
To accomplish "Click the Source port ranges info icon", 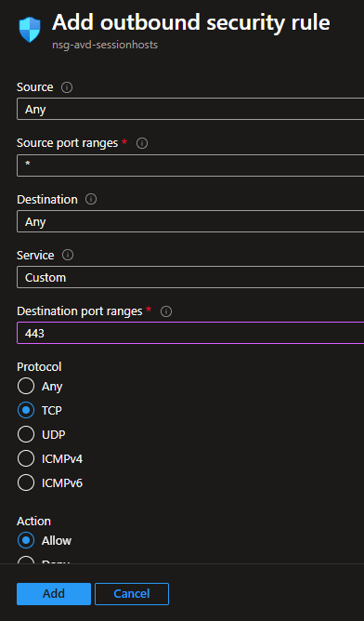I will 142,143.
